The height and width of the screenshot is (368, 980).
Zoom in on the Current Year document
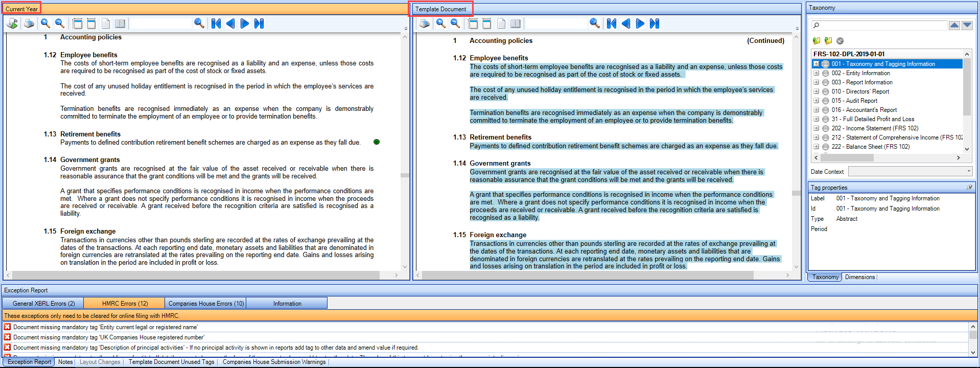click(x=45, y=24)
